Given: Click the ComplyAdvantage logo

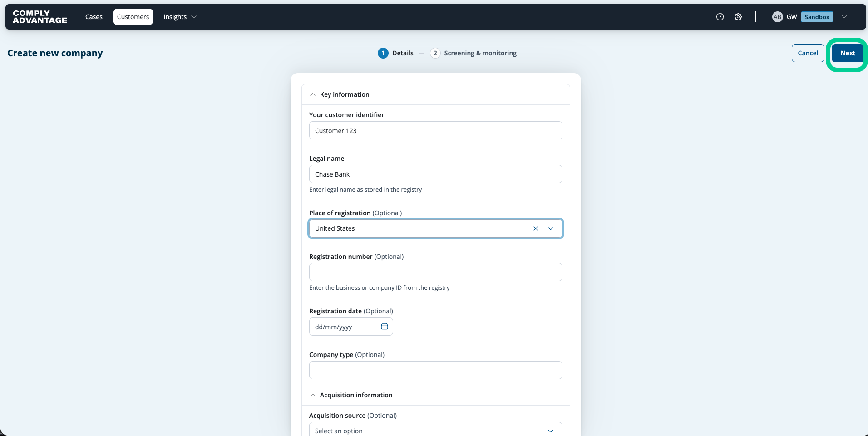Looking at the screenshot, I should [x=40, y=17].
